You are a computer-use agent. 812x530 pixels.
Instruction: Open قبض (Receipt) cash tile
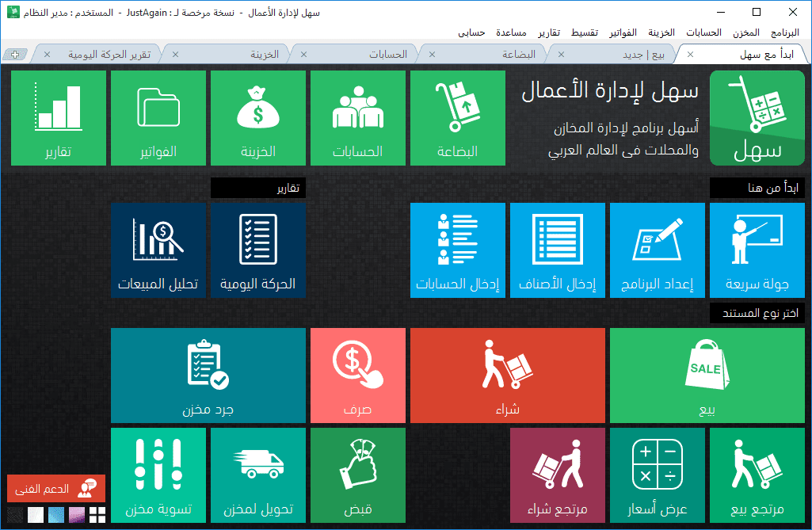click(x=357, y=475)
